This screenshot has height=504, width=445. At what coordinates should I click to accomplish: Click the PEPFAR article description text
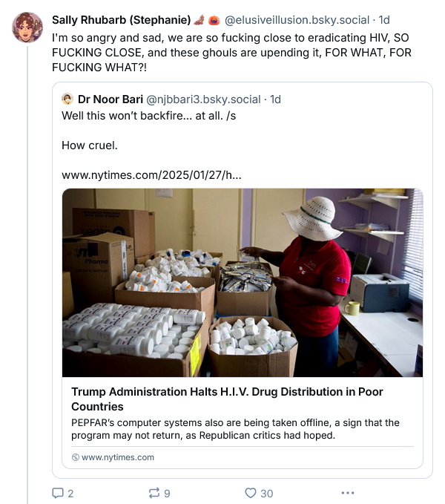point(234,428)
